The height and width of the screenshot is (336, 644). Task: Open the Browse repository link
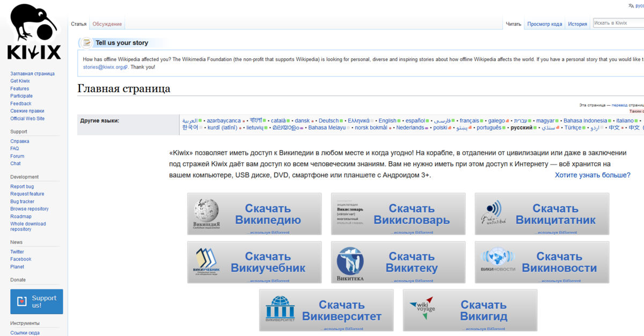point(30,209)
